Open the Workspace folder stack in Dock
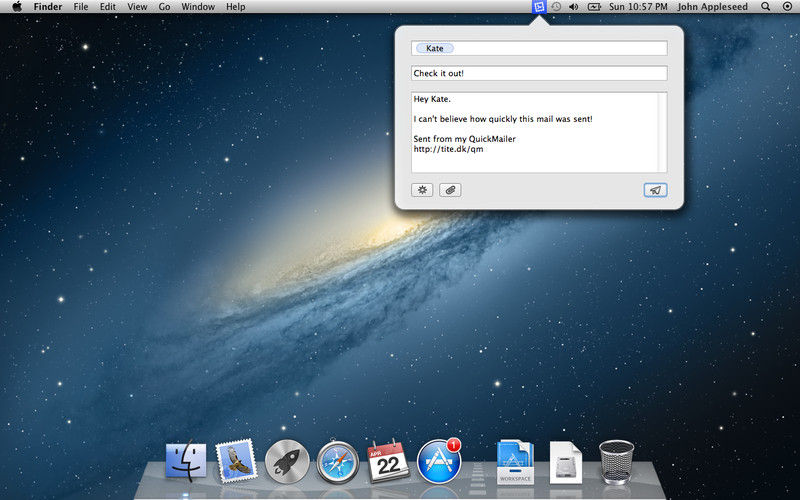Image resolution: width=800 pixels, height=500 pixels. [515, 462]
